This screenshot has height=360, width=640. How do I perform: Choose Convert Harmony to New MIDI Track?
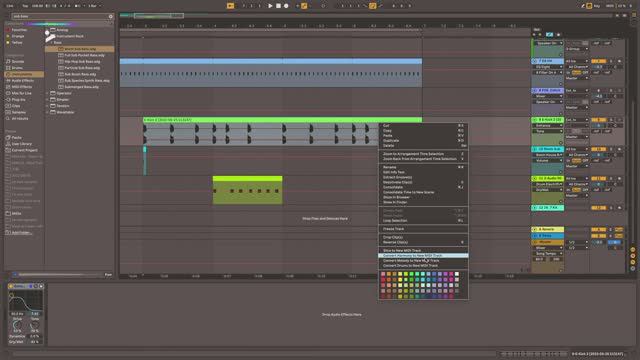pos(423,256)
